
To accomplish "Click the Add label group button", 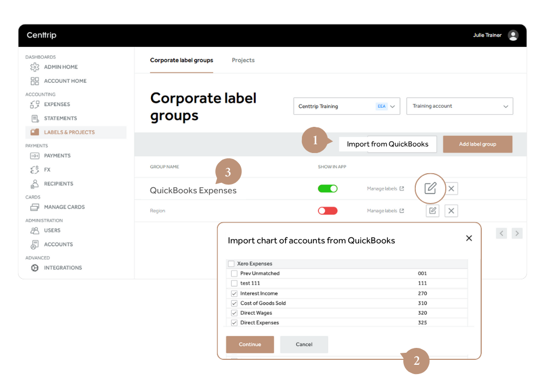I will pyautogui.click(x=477, y=144).
